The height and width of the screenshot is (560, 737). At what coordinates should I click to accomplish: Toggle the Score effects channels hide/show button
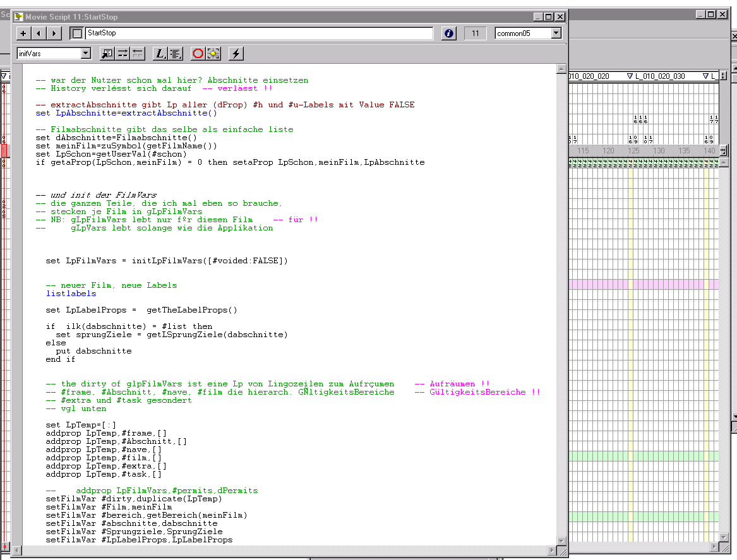(x=723, y=76)
